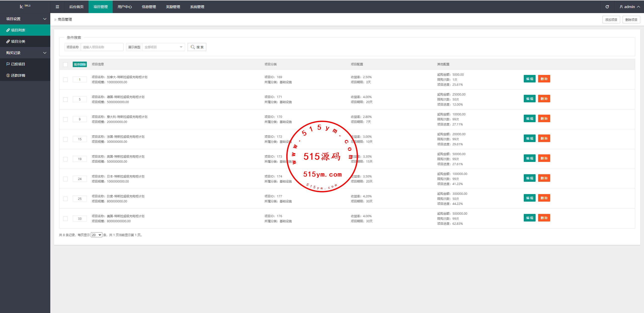Click 编辑 for project ID 171
The width and height of the screenshot is (644, 313).
click(x=530, y=99)
